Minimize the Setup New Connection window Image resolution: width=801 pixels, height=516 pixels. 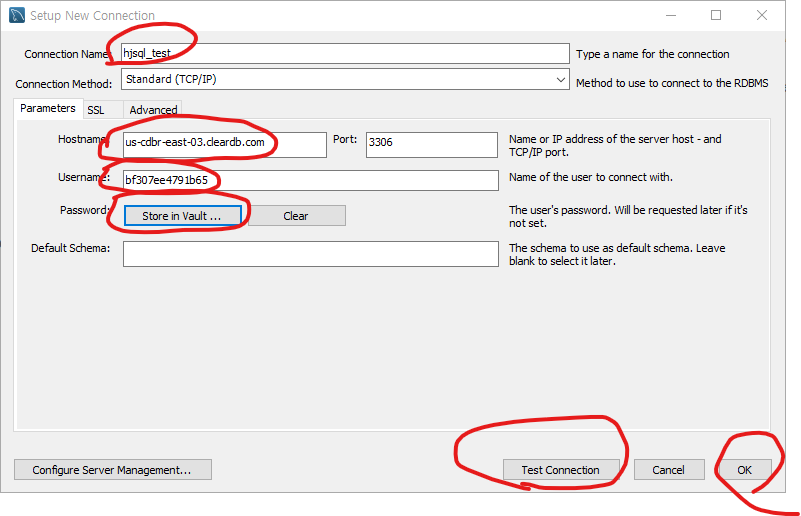tap(671, 15)
